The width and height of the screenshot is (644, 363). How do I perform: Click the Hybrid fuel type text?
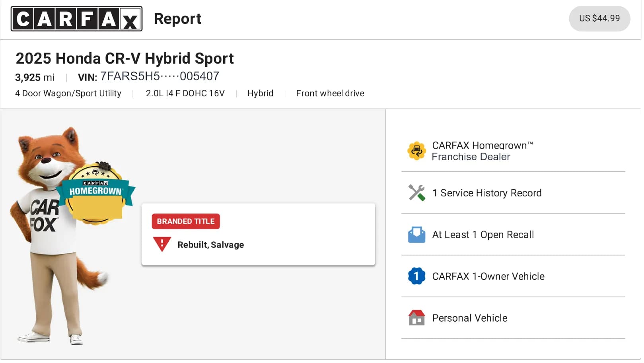260,93
